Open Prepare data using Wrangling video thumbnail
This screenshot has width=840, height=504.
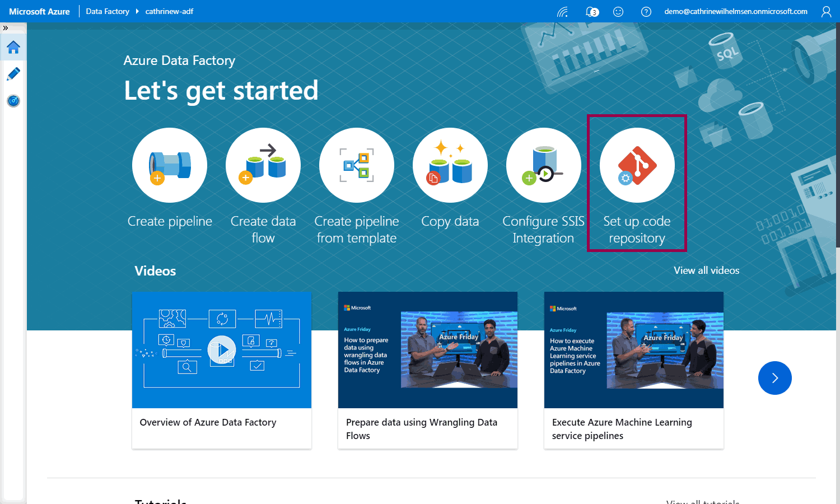428,350
